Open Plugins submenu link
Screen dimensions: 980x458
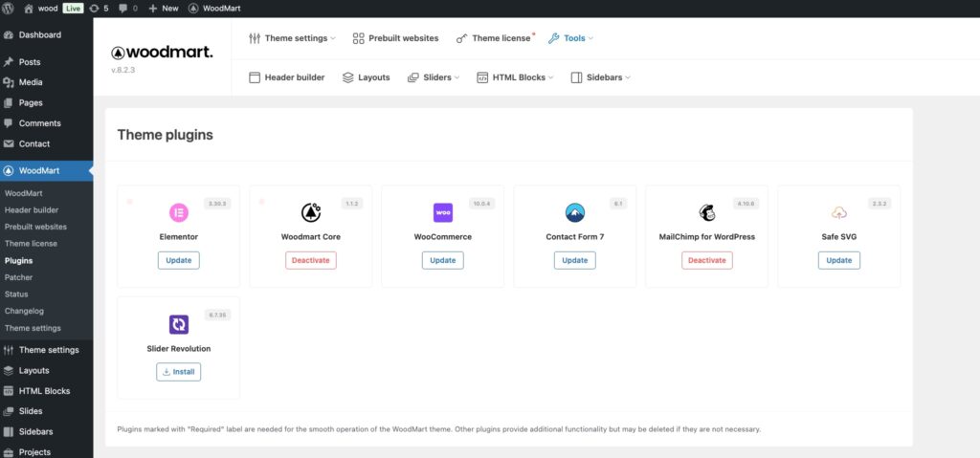click(19, 261)
